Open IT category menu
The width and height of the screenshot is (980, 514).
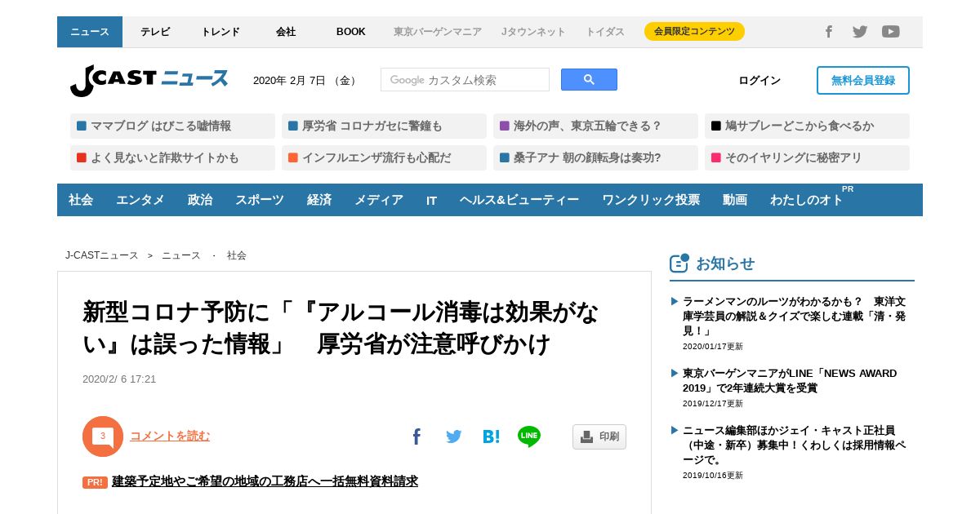coord(431,200)
